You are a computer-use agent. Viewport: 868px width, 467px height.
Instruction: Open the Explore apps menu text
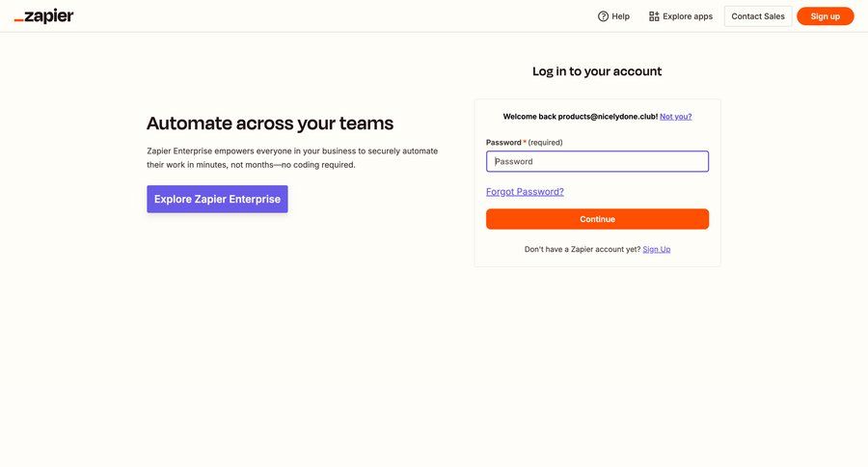(x=688, y=16)
